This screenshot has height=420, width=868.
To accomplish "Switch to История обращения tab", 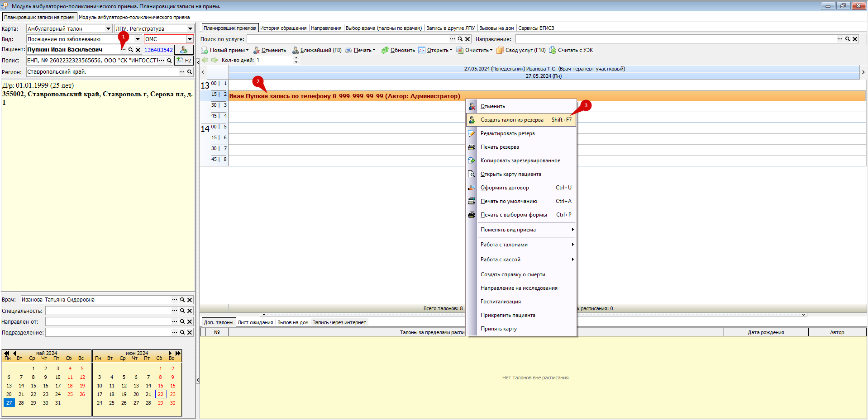I will pos(283,28).
